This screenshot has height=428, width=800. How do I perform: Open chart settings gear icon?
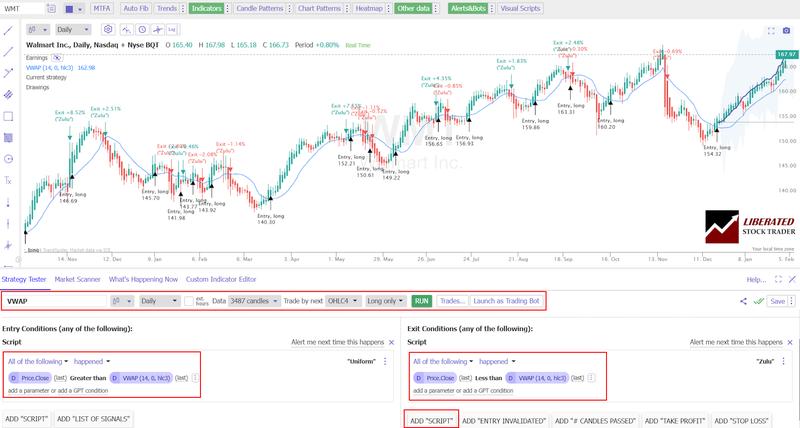[x=108, y=30]
